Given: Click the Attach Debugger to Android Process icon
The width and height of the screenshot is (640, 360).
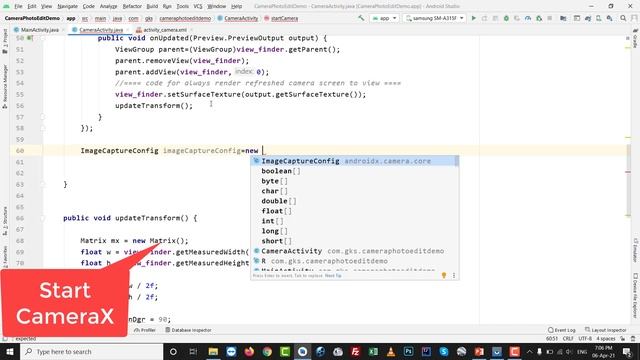Looking at the screenshot, I should (x=539, y=18).
